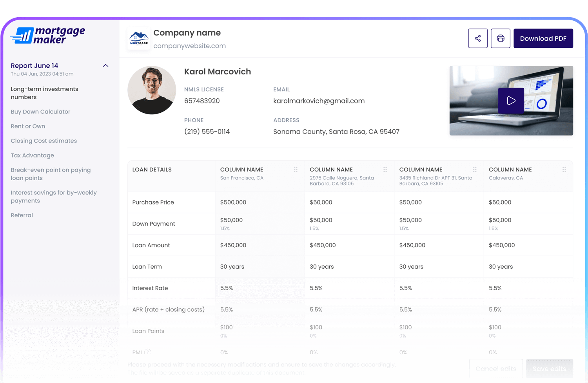The image size is (588, 383).
Task: Click the mortgage maker logo
Action: pyautogui.click(x=48, y=35)
